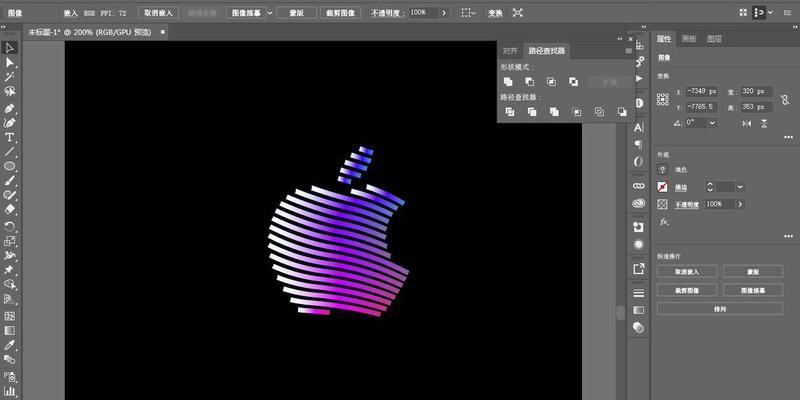Apply Intersect shape mode

click(x=552, y=82)
